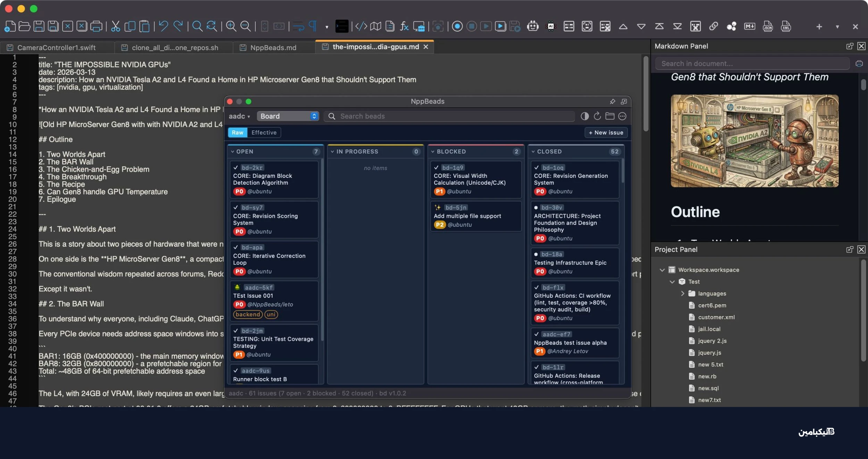
Task: Open the terminal console toolbar icon
Action: [342, 26]
